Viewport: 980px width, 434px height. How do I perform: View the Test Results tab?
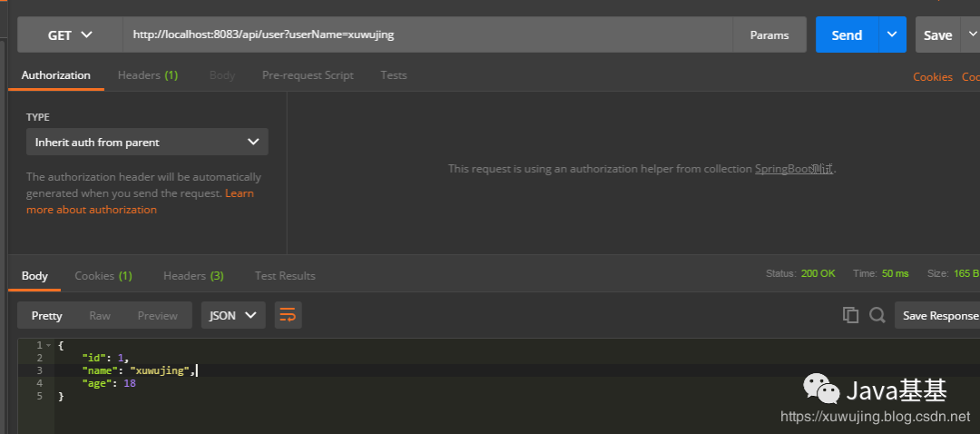tap(285, 276)
